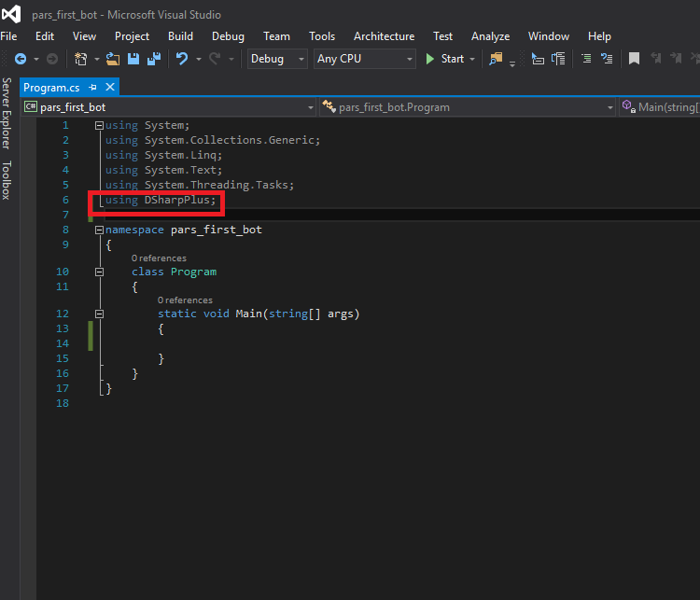The height and width of the screenshot is (600, 700).
Task: Go to the previous bookmark
Action: pos(655,59)
